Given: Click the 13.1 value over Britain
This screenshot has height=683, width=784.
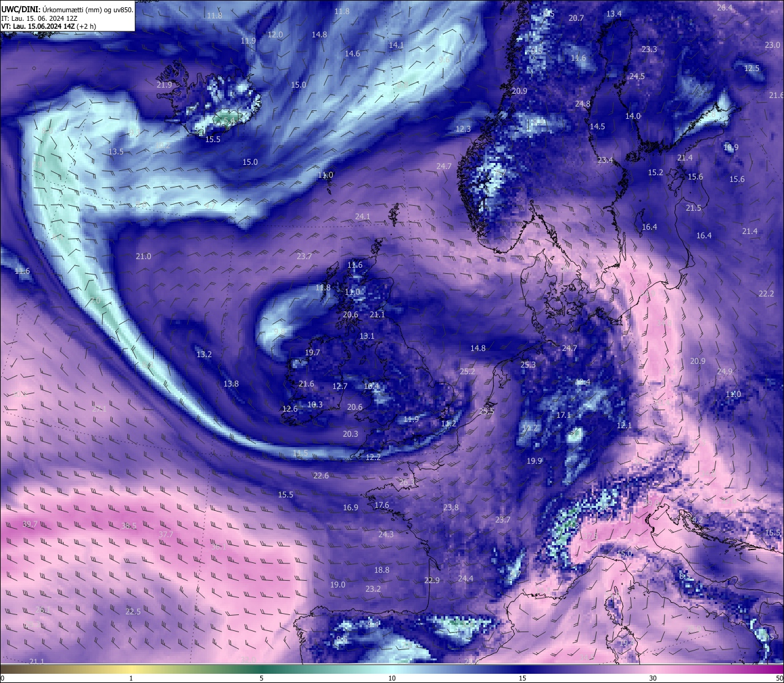Looking at the screenshot, I should [x=367, y=336].
